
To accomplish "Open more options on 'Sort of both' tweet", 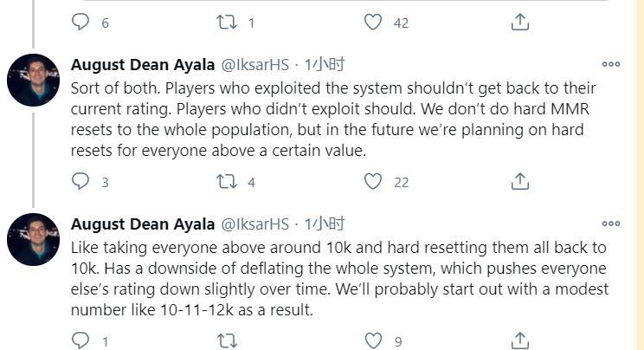I will pos(611,64).
